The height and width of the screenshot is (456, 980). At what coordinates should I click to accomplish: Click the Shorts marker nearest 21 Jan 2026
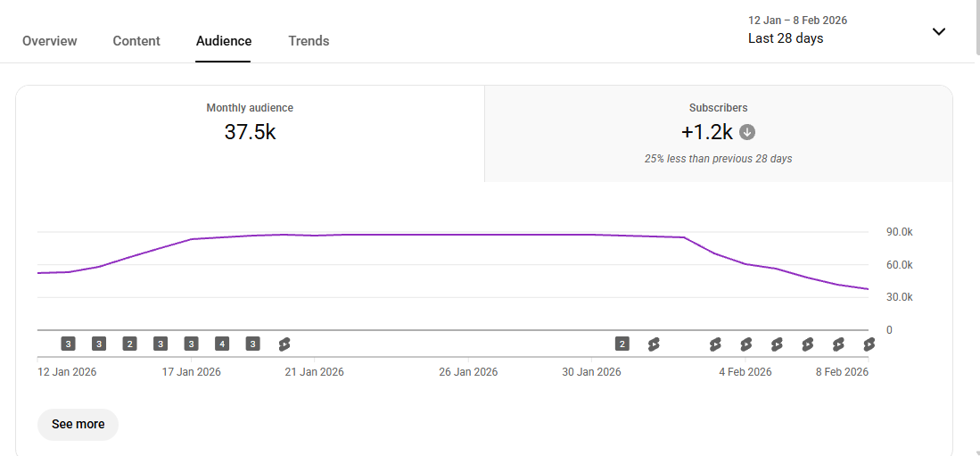point(284,344)
